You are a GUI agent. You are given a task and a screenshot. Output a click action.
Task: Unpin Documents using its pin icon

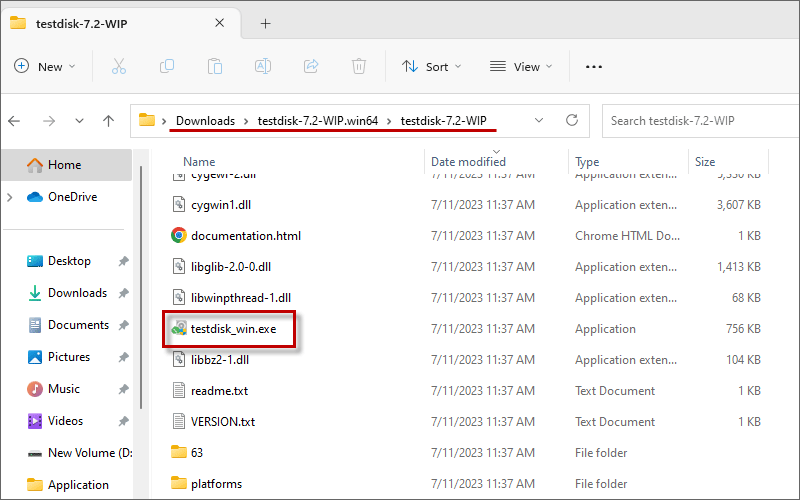[x=123, y=325]
